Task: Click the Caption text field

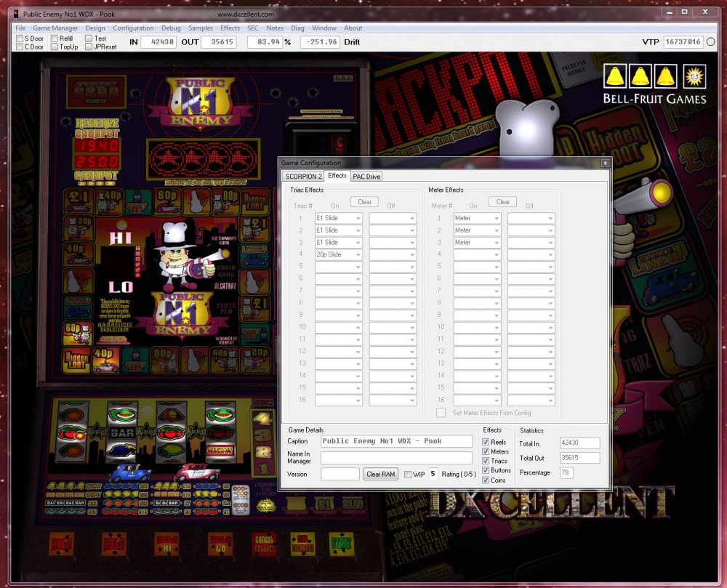Action: [396, 441]
